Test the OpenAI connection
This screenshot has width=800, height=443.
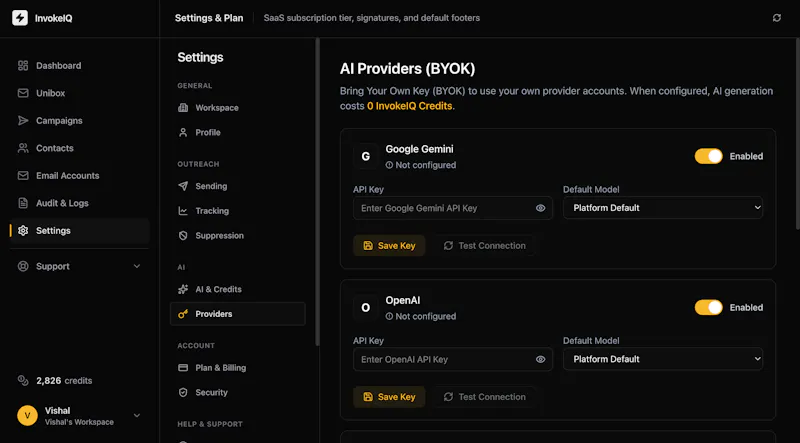point(484,397)
